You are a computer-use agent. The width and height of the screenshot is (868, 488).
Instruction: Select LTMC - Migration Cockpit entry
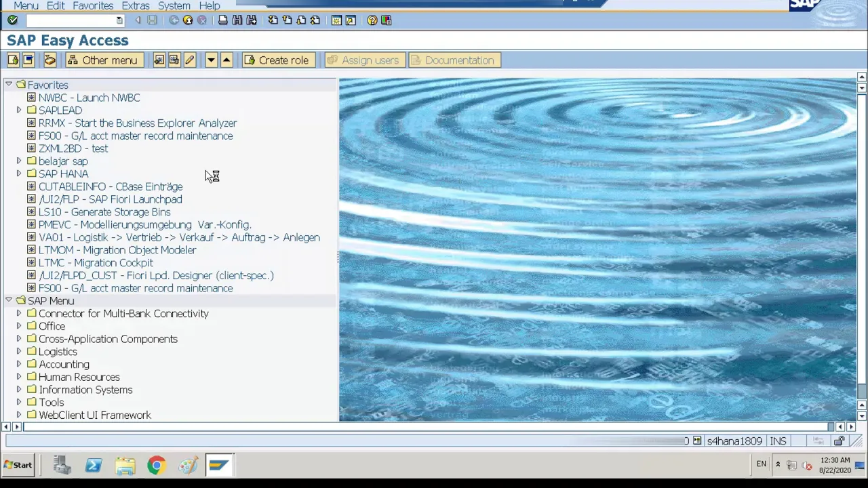(x=96, y=263)
